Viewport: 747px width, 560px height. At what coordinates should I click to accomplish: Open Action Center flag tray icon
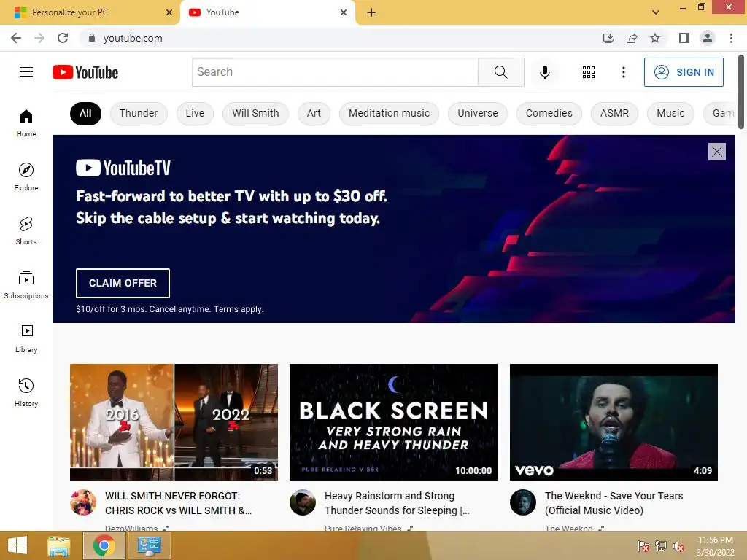pos(643,546)
